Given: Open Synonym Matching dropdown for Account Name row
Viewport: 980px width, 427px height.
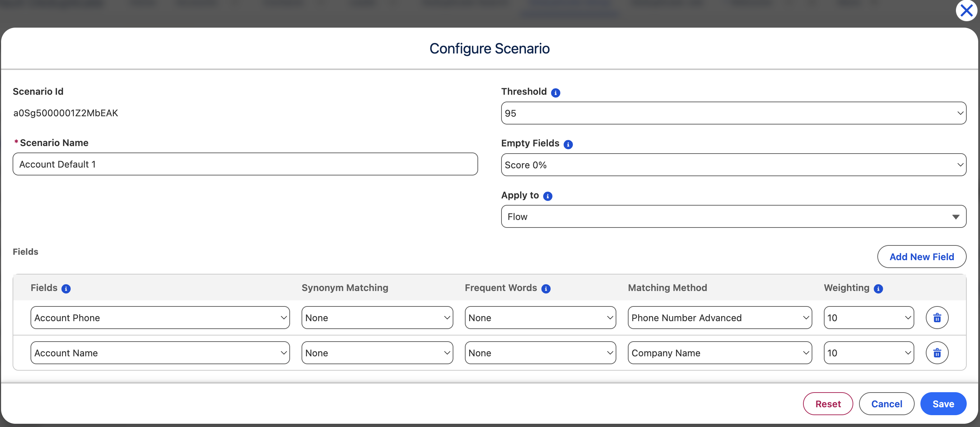Looking at the screenshot, I should [x=377, y=353].
